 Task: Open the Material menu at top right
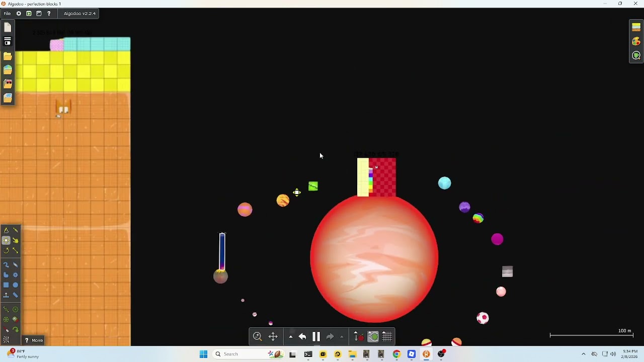click(x=636, y=28)
